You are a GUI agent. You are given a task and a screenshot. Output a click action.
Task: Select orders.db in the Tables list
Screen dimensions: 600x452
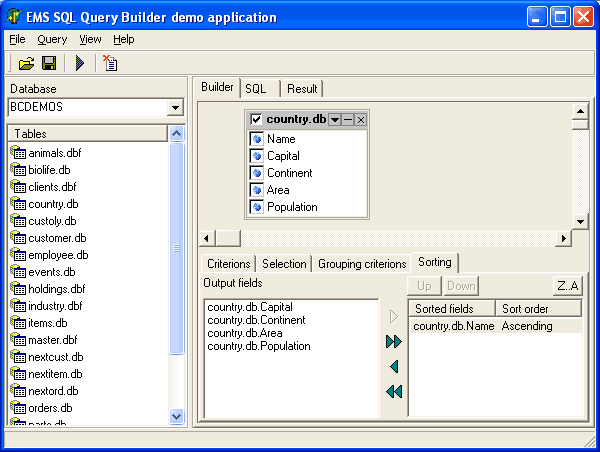(x=50, y=408)
